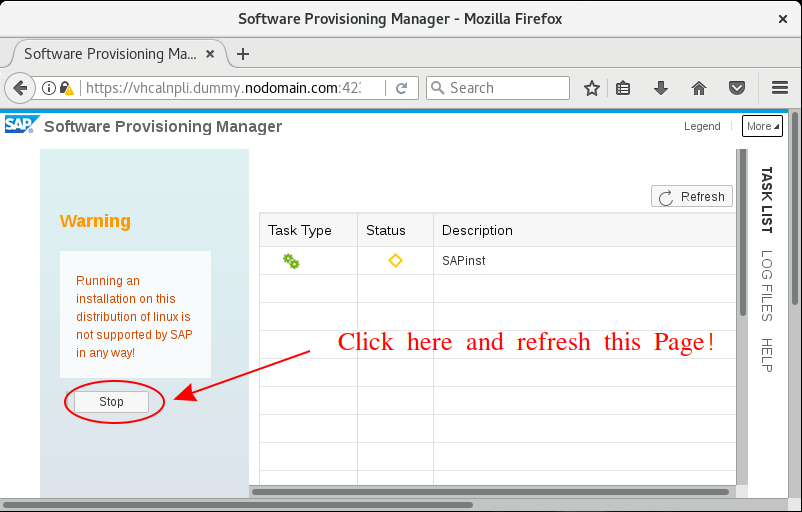
Task: Click the warning message about unsupported linux distribution
Action: point(135,317)
